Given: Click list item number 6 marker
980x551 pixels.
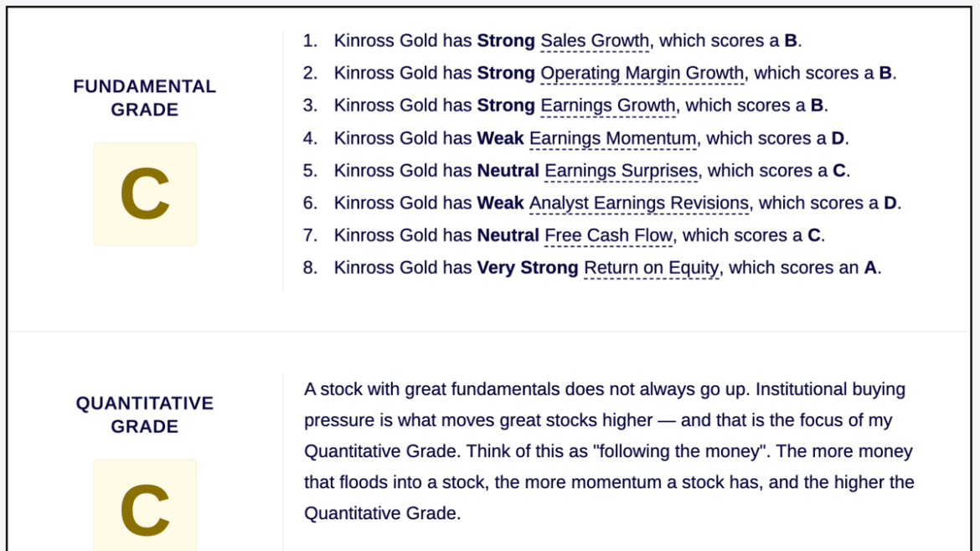Looking at the screenshot, I should (x=311, y=203).
